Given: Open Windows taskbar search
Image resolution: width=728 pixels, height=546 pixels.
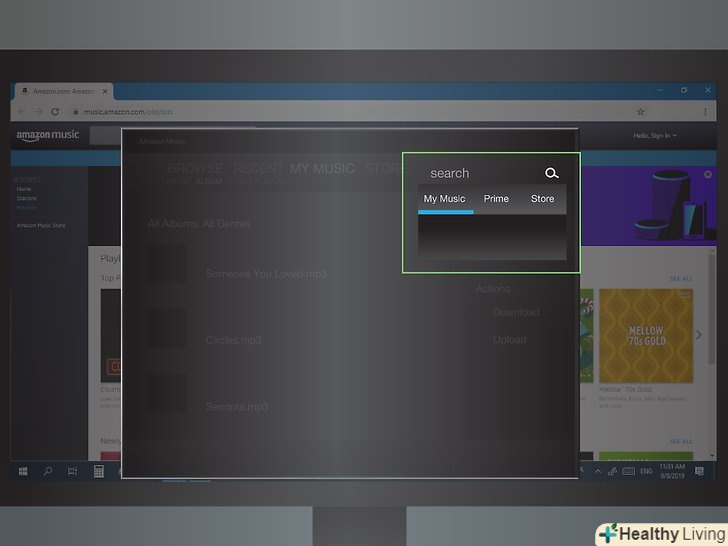Looking at the screenshot, I should (x=47, y=471).
